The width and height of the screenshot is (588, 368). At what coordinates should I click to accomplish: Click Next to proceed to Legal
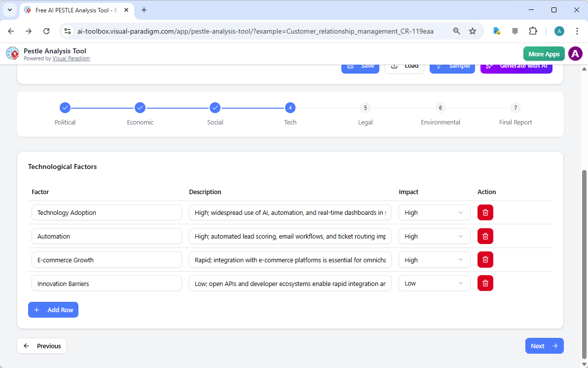point(544,346)
